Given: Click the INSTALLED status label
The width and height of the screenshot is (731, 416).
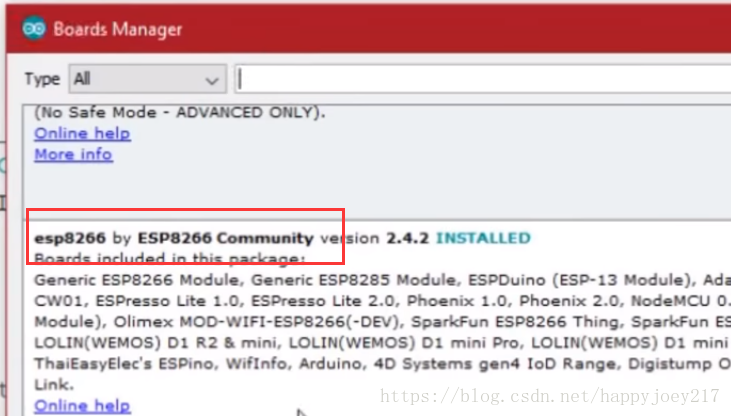Looking at the screenshot, I should point(483,238).
